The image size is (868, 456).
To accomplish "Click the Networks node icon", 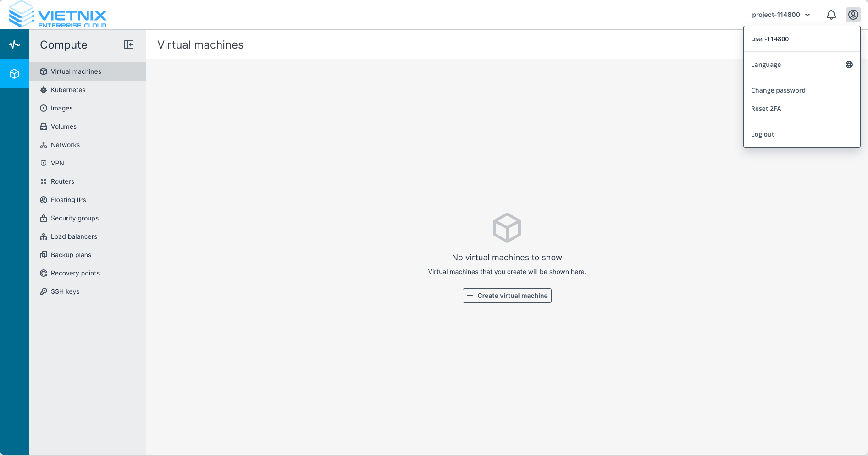I will [x=43, y=145].
